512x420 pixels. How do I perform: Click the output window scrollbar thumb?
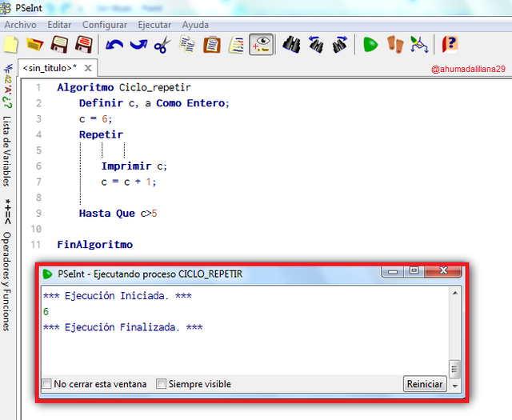[455, 369]
